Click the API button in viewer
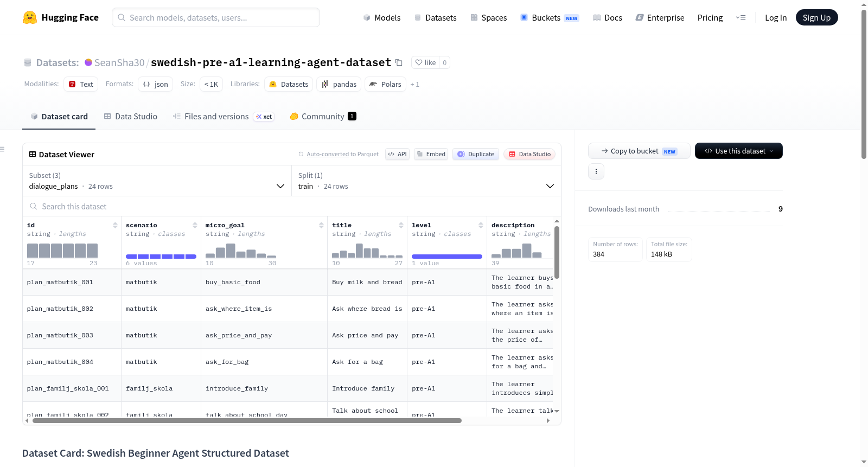The width and height of the screenshot is (868, 467). click(x=398, y=154)
